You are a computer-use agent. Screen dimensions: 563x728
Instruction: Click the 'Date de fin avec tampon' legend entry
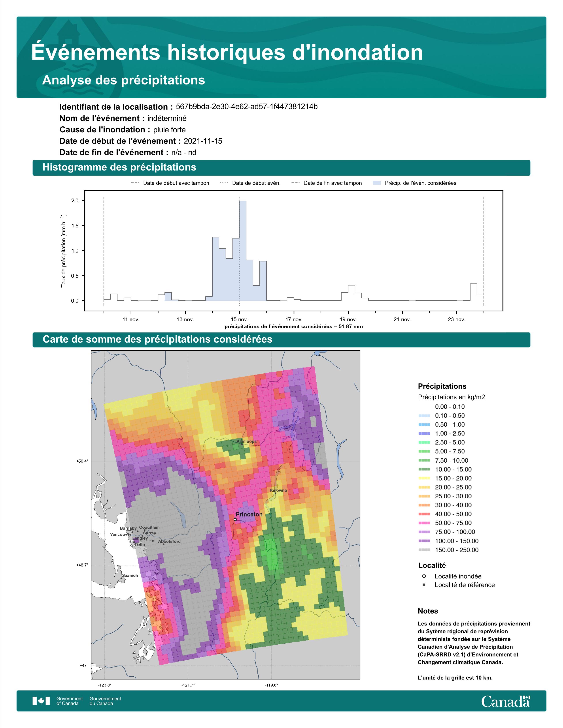tap(327, 183)
